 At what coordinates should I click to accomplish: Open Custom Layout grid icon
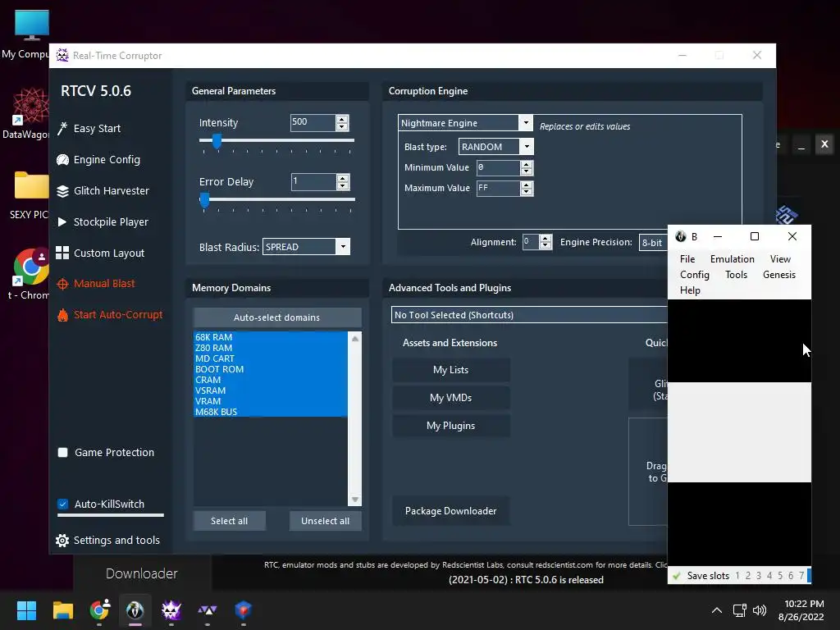click(62, 253)
